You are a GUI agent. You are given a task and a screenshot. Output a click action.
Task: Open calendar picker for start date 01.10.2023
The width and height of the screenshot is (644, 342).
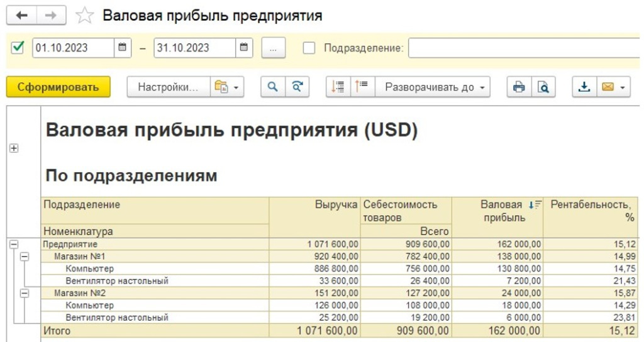tap(123, 48)
